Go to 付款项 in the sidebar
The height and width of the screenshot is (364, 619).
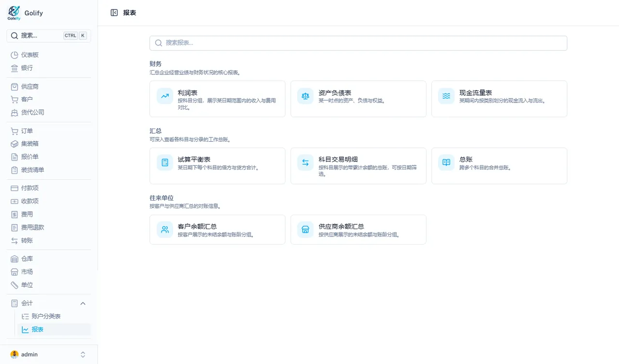(49, 188)
